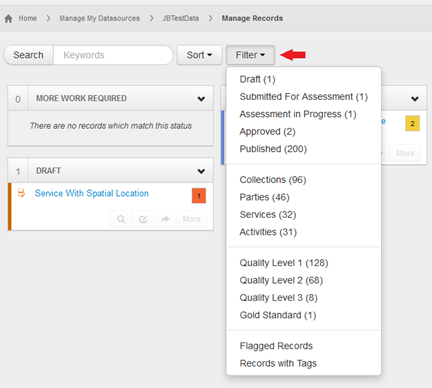
Task: Click the yellow quality badge numbered 2
Action: [x=412, y=124]
